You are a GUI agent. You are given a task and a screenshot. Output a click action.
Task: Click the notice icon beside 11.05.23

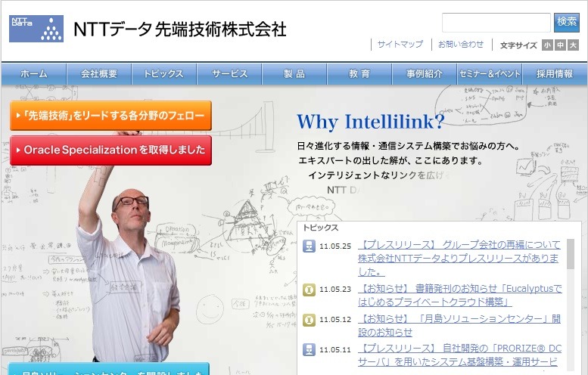[309, 290]
